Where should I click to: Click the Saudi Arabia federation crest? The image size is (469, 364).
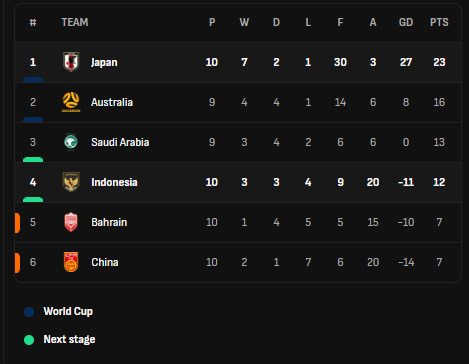[x=71, y=142]
